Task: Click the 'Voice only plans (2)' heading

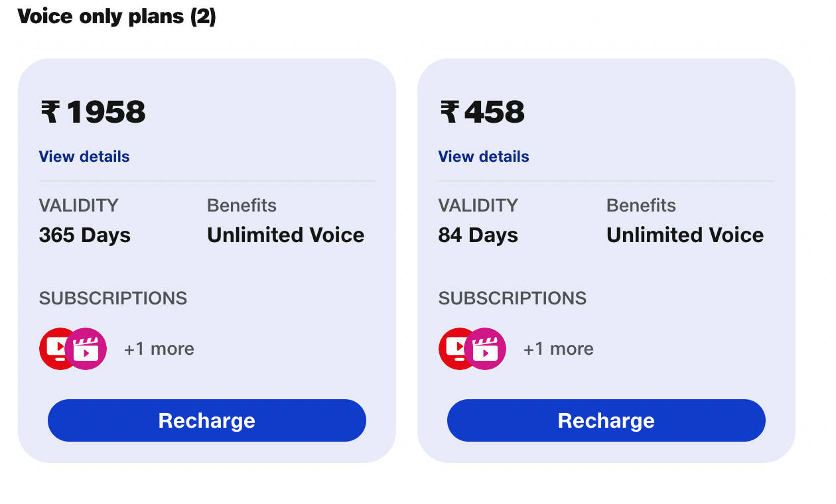Action: [x=117, y=16]
